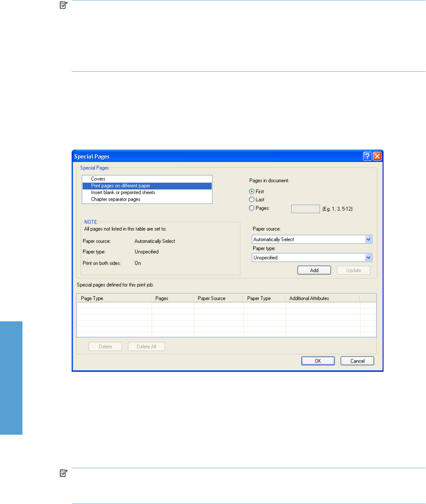The height and width of the screenshot is (504, 426).
Task: Select Chapter separator pages option
Action: click(x=147, y=199)
